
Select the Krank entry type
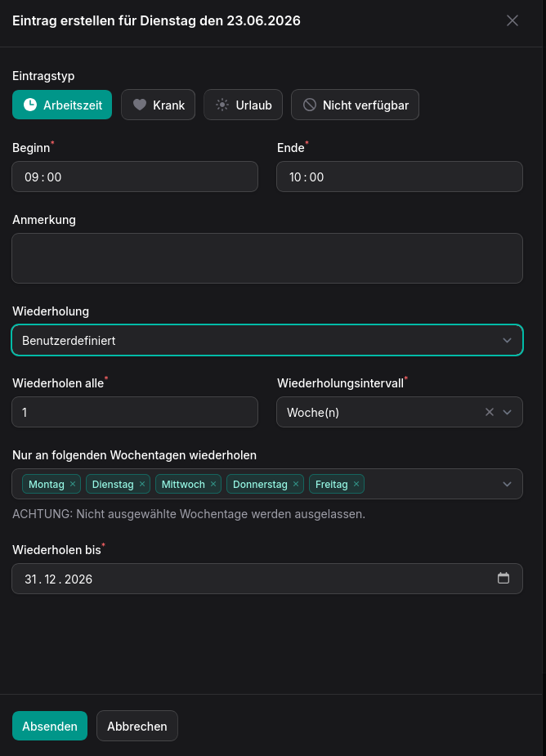coord(159,105)
